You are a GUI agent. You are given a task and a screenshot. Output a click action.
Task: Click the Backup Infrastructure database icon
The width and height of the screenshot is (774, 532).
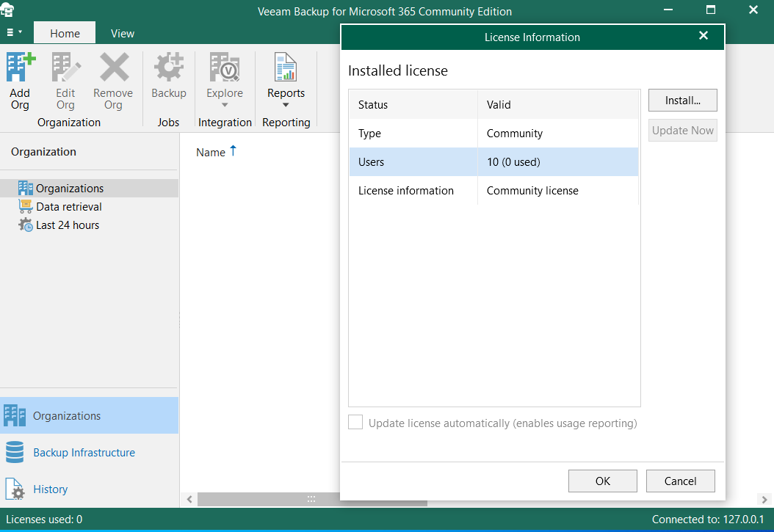point(15,452)
